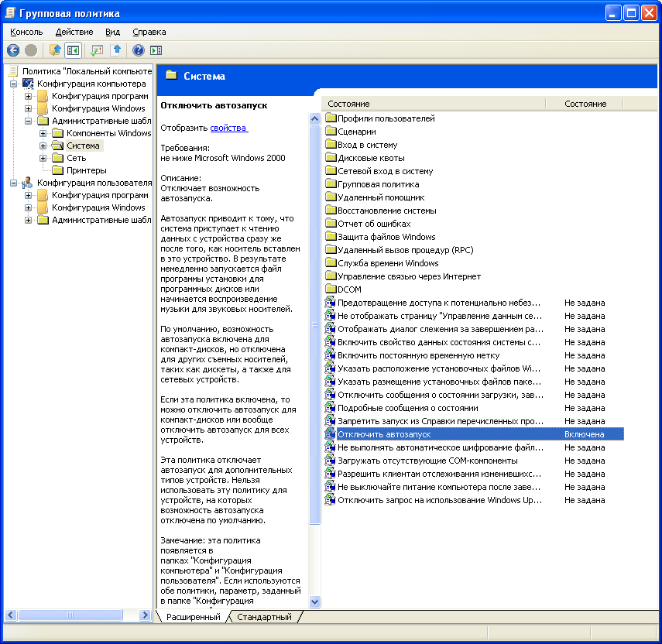Click the policy icon beside Отключить автозапуск

tap(330, 433)
